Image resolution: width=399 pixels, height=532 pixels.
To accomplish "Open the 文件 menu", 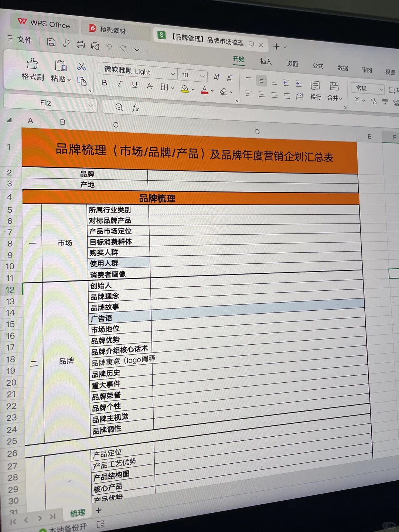I will point(25,40).
